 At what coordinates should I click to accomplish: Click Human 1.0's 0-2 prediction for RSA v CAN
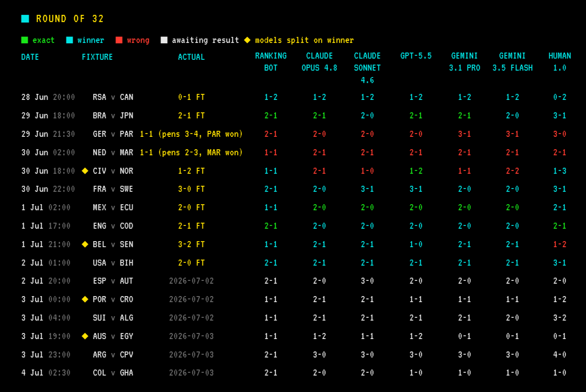(560, 97)
